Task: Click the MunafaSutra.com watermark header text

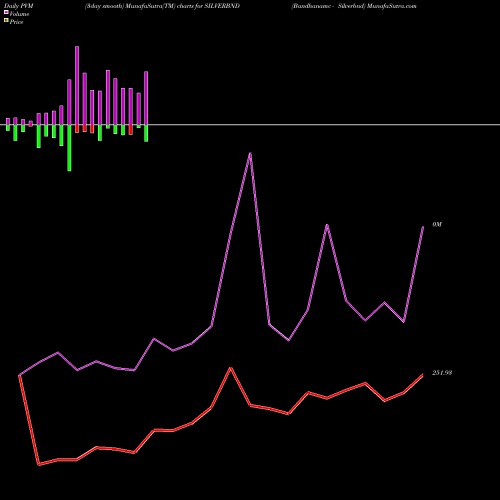Action: pyautogui.click(x=354, y=6)
